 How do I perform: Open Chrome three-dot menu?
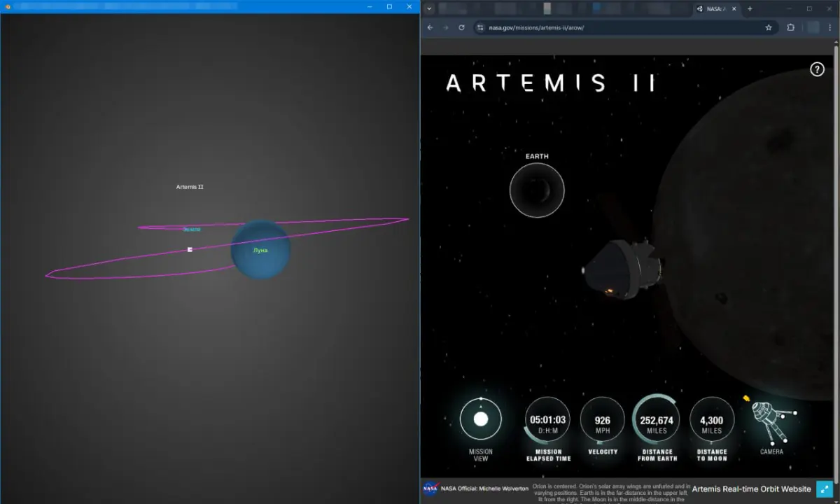(x=829, y=27)
